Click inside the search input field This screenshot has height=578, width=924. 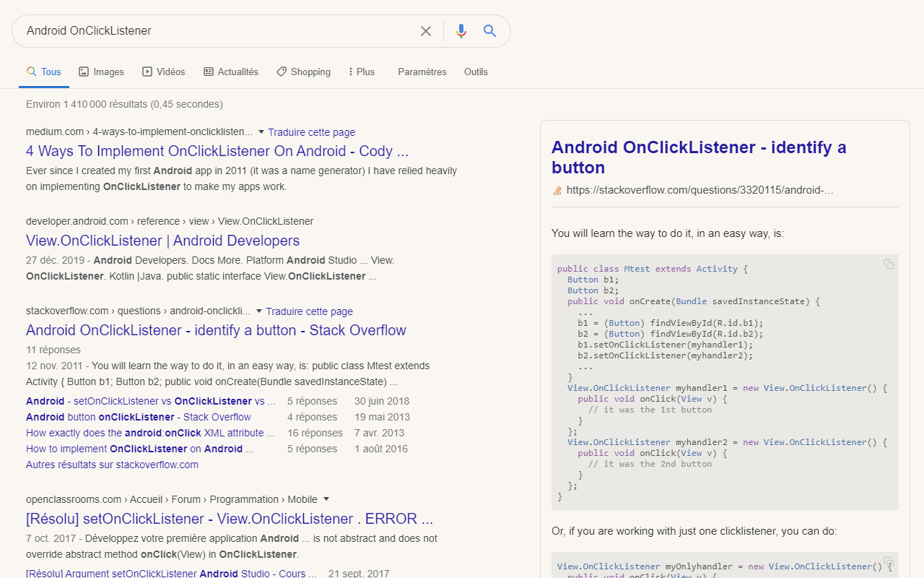217,31
